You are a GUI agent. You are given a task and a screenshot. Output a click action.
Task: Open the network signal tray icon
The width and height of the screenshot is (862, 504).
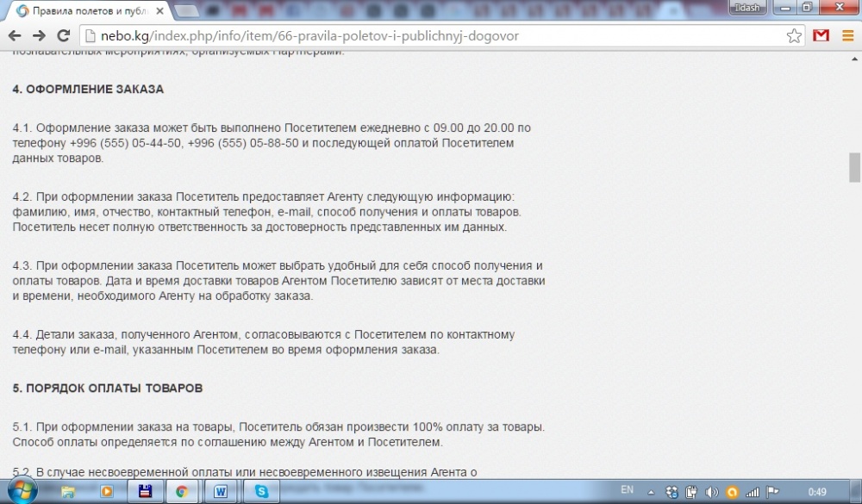coord(752,492)
